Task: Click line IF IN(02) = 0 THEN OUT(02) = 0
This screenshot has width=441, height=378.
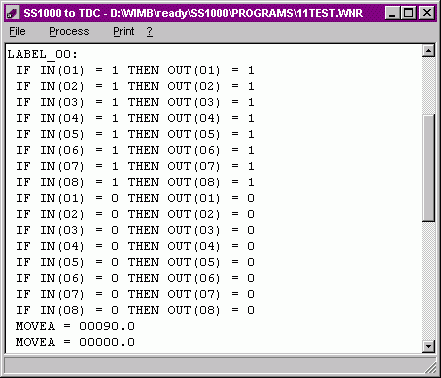Action: coord(135,214)
